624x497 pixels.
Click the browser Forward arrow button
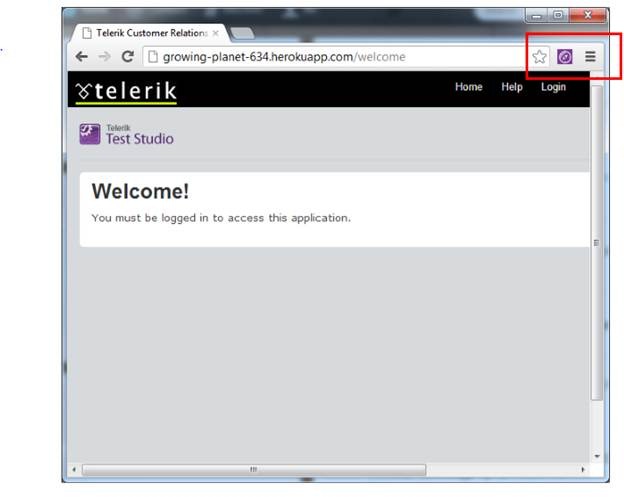click(x=104, y=57)
